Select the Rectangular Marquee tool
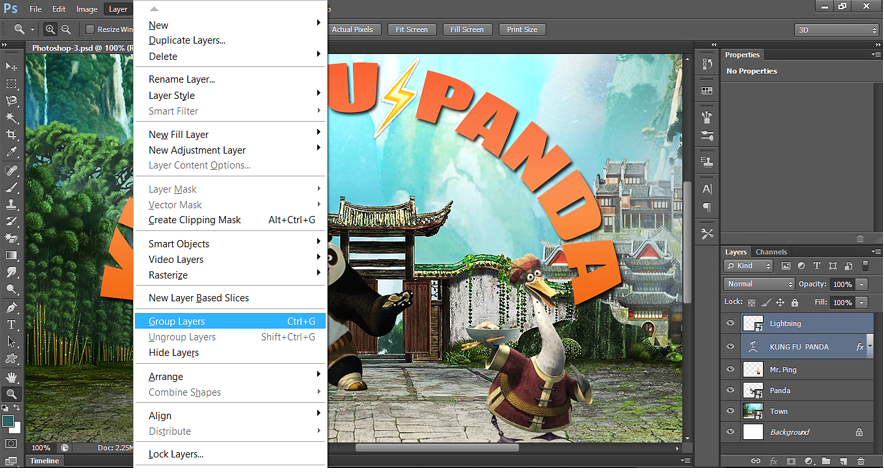Viewport: 884px width, 474px height. 11,84
